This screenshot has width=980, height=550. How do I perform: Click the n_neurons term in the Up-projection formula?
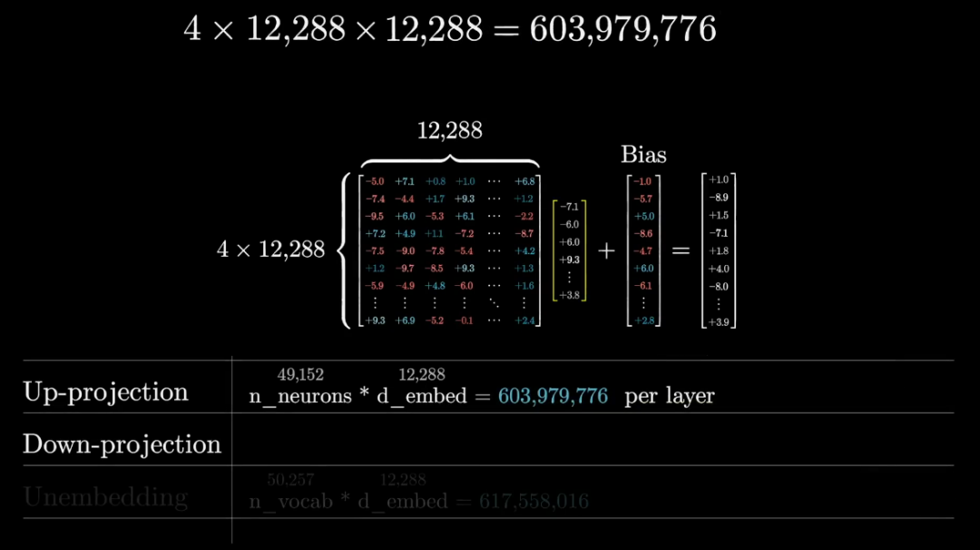tap(300, 397)
